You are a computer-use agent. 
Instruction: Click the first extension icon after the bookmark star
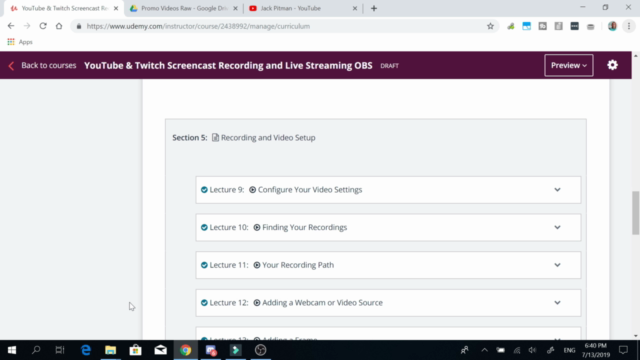(511, 26)
